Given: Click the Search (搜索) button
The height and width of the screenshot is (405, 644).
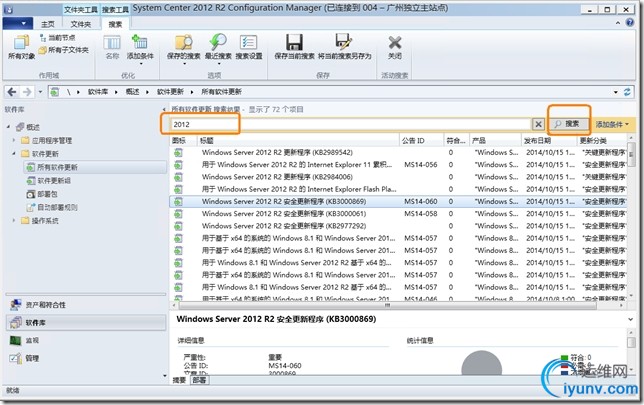Looking at the screenshot, I should point(569,124).
